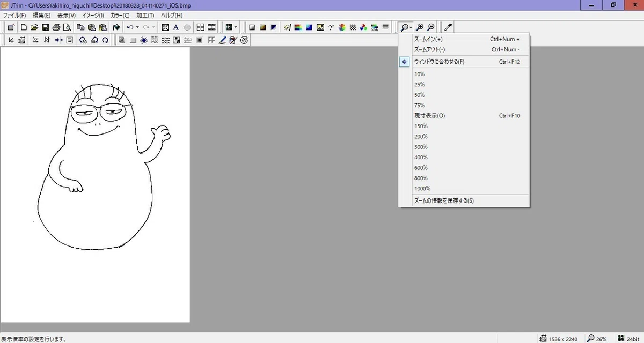Choose ズームイン(+) from the zoom menu

[464, 39]
